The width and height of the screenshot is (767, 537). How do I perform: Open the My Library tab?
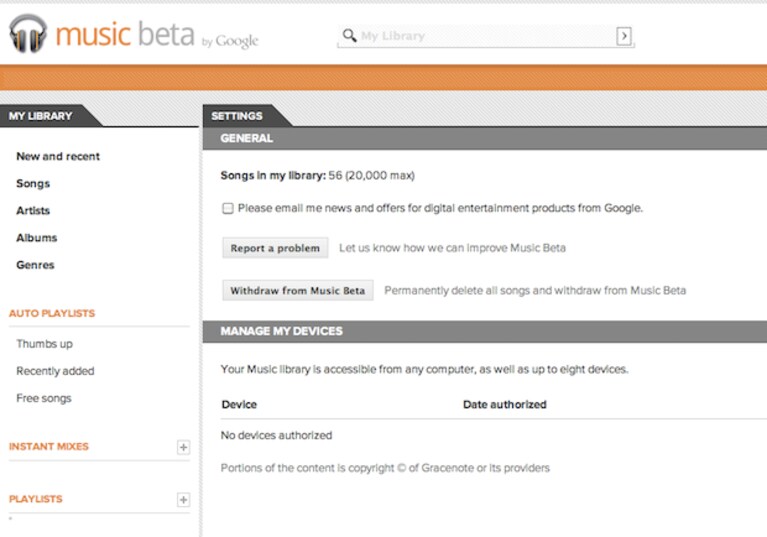(41, 116)
